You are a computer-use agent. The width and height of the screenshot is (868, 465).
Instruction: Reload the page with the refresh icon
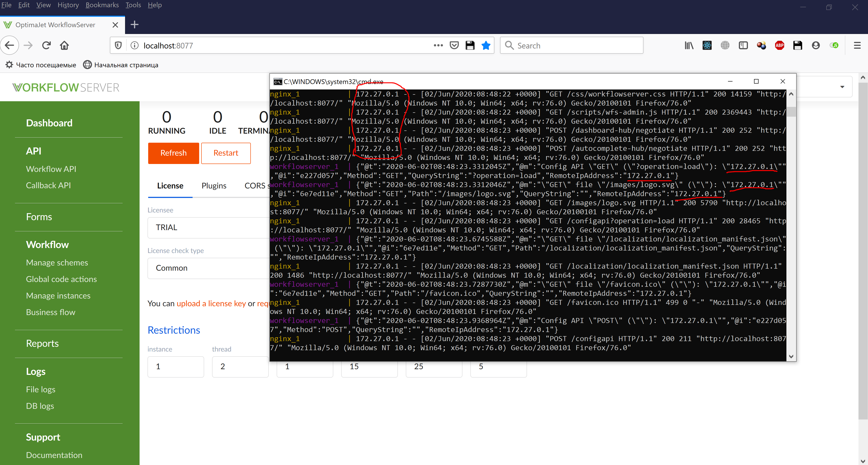point(46,46)
